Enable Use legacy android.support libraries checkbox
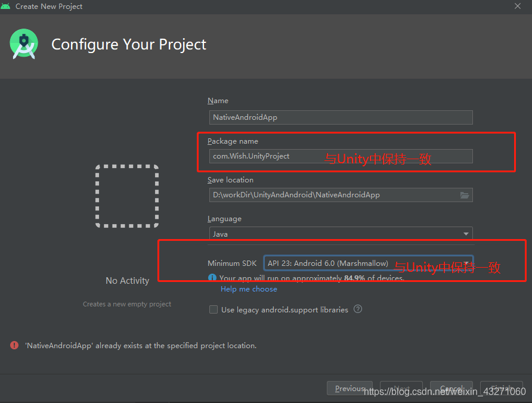The height and width of the screenshot is (403, 532). coord(214,309)
